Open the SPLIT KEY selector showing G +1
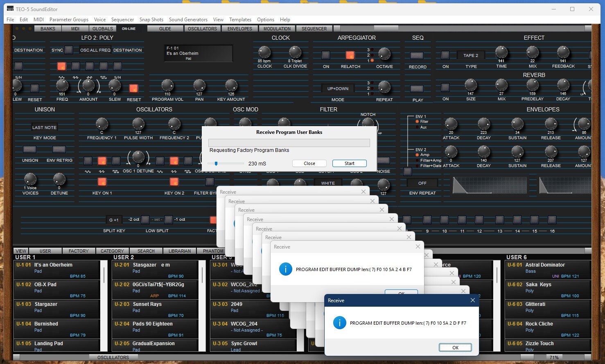 point(114,220)
